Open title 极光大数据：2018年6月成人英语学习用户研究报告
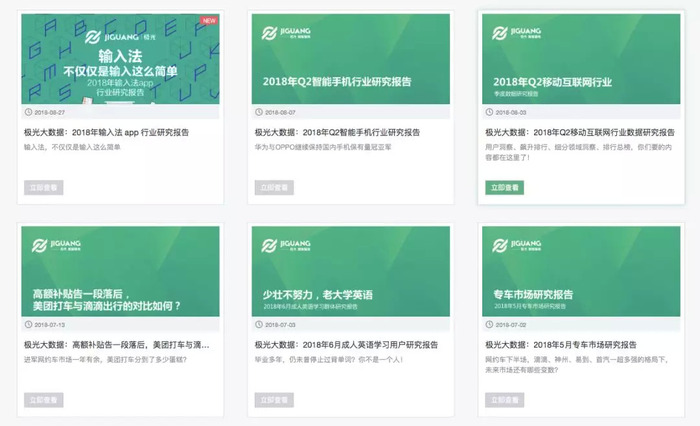This screenshot has height=426, width=700. coord(346,345)
